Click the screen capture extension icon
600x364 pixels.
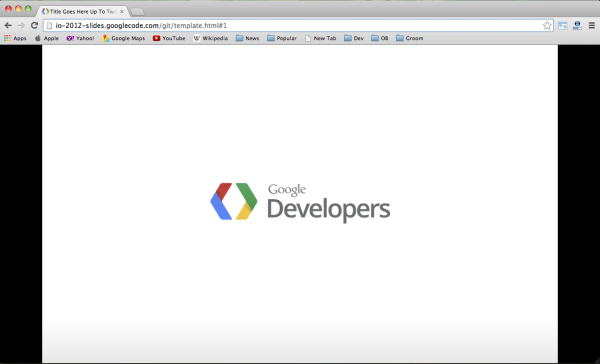click(562, 26)
